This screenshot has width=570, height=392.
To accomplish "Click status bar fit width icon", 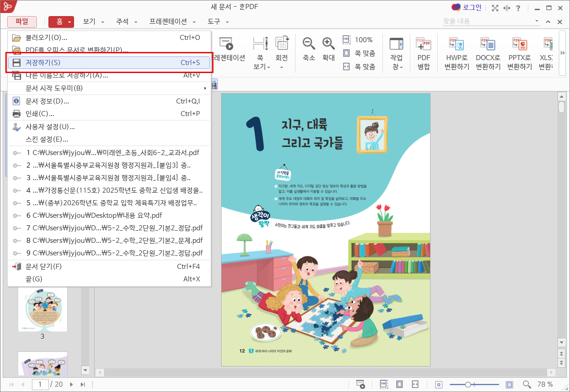I will (415, 384).
